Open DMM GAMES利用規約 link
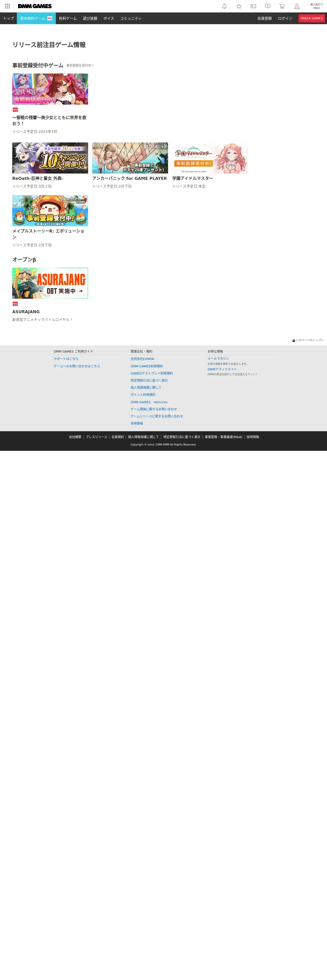327x980 pixels. pyautogui.click(x=146, y=366)
